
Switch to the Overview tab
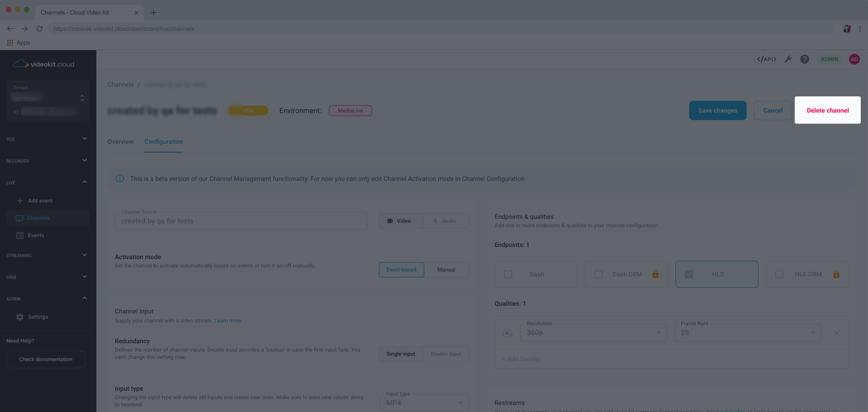pos(120,142)
